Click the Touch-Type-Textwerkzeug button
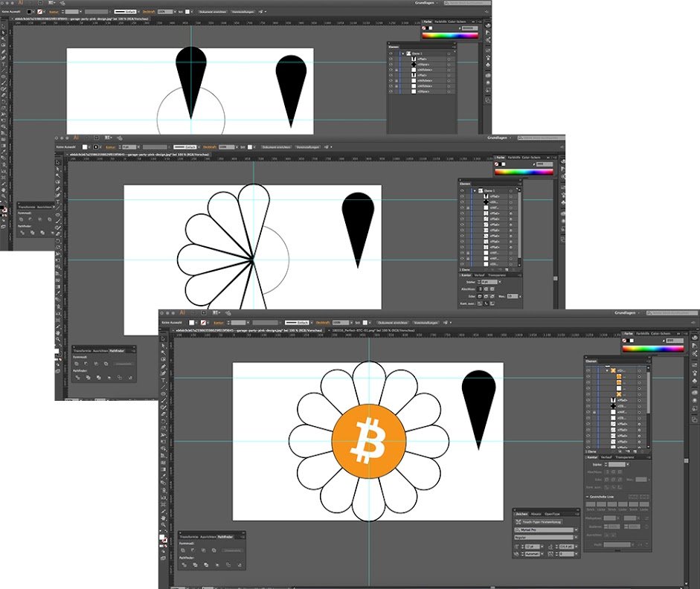700x589 pixels. click(539, 522)
